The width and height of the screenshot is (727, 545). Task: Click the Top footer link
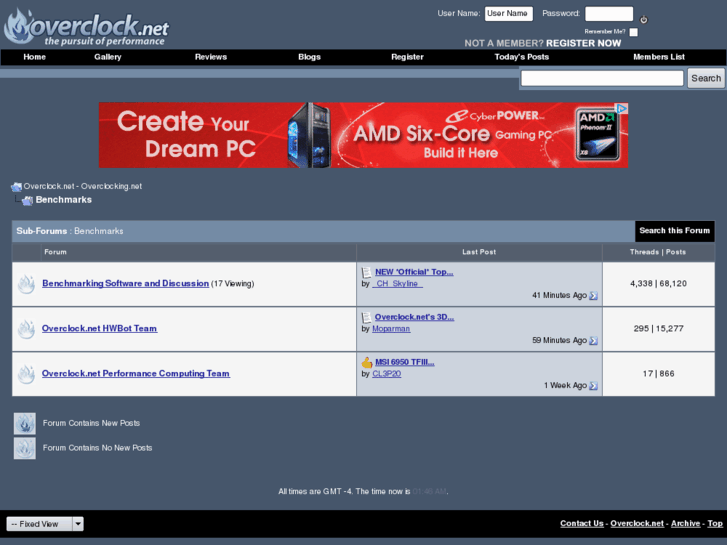[x=714, y=523]
